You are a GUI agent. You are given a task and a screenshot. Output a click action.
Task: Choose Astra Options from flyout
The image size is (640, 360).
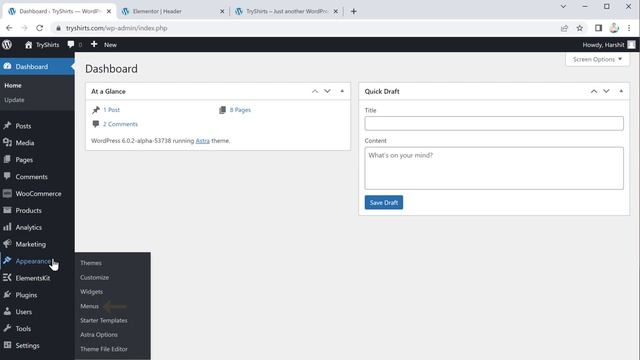click(99, 334)
